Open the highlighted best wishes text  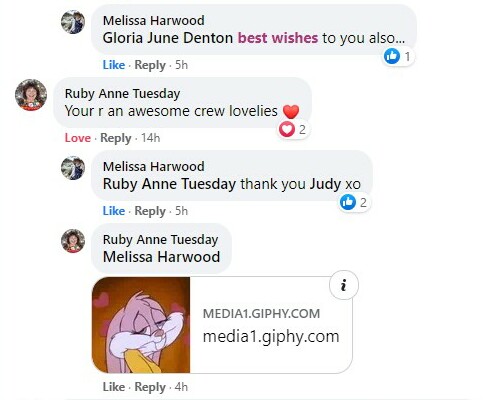278,38
